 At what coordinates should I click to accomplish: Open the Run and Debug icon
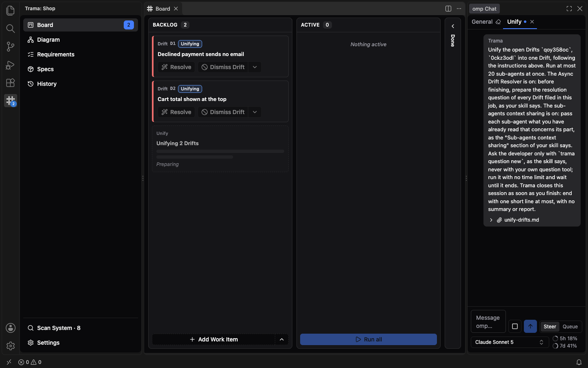[11, 65]
